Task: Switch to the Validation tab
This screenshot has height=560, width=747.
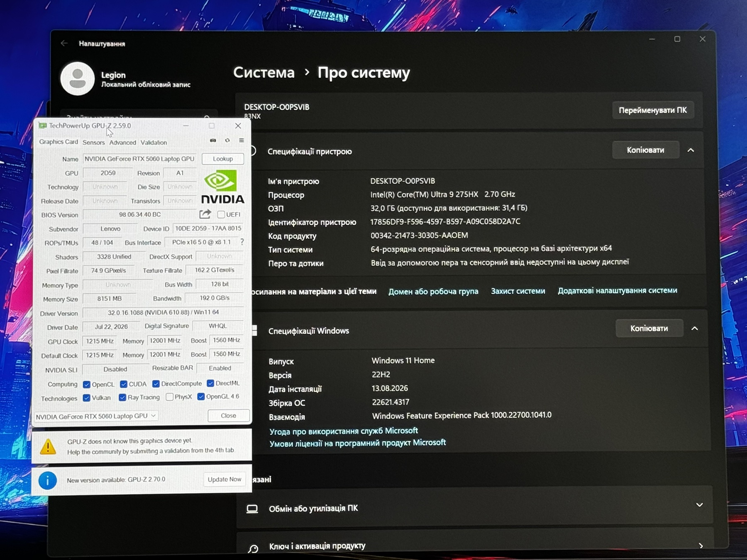Action: click(x=154, y=142)
